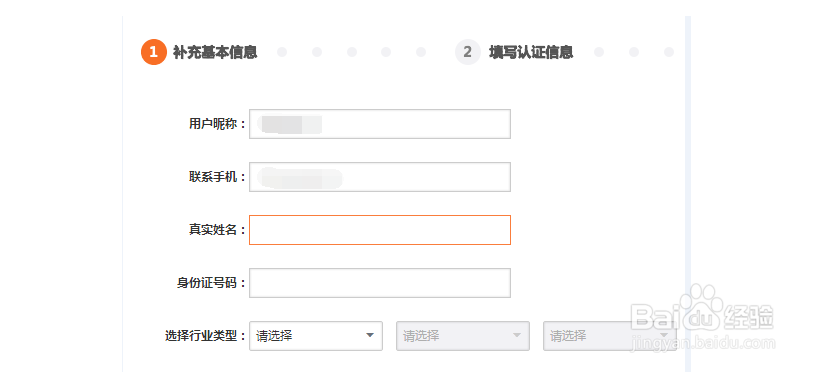
Task: Click the progress dot just before step 2 circle
Action: 421,52
